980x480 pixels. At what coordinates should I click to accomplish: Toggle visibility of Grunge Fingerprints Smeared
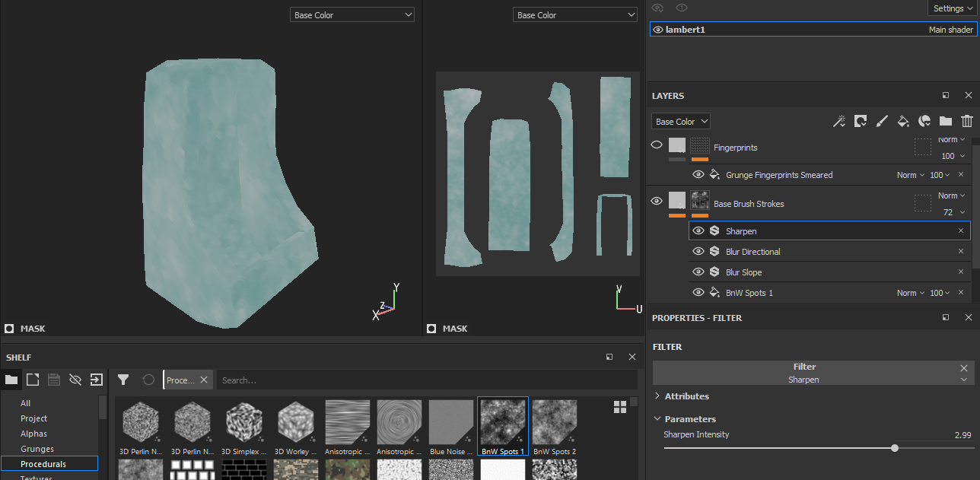698,175
